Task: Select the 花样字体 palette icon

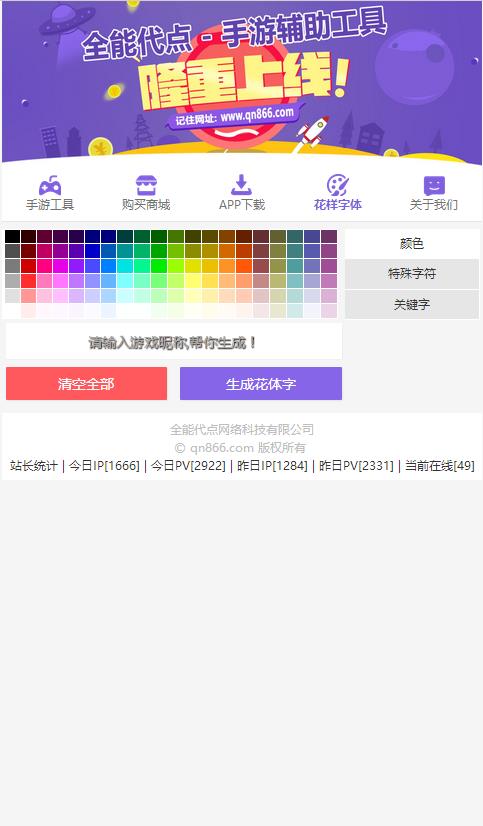Action: (337, 185)
